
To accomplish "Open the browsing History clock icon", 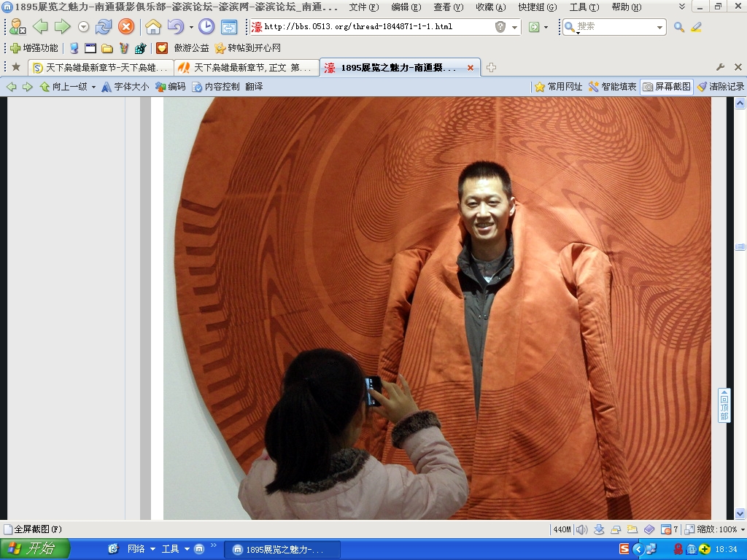I will (206, 27).
